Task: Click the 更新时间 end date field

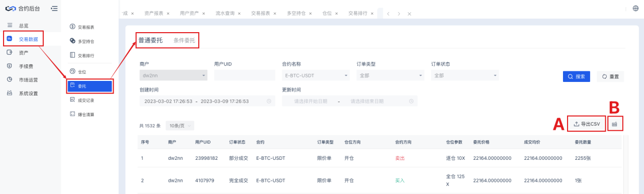Action: coord(367,101)
